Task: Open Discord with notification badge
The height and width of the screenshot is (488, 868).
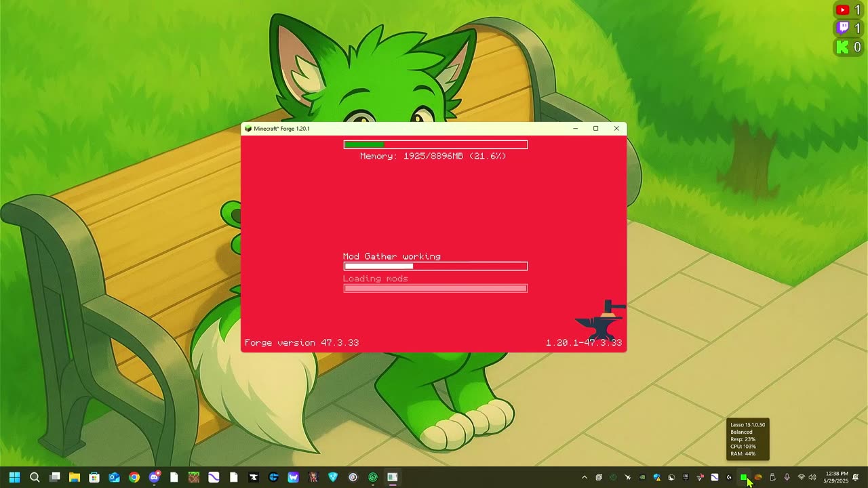Action: click(x=155, y=476)
